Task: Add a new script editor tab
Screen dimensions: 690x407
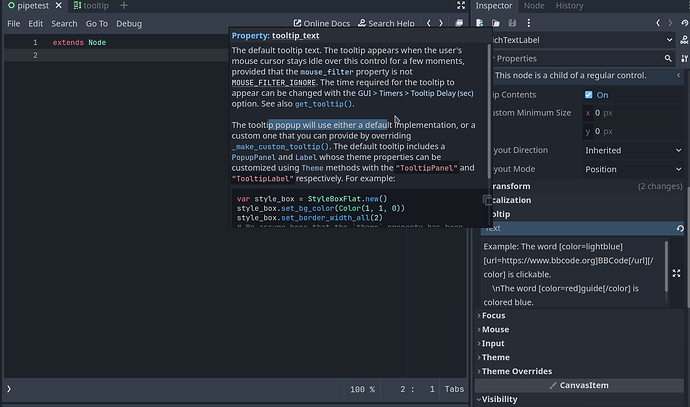Action: coord(124,6)
